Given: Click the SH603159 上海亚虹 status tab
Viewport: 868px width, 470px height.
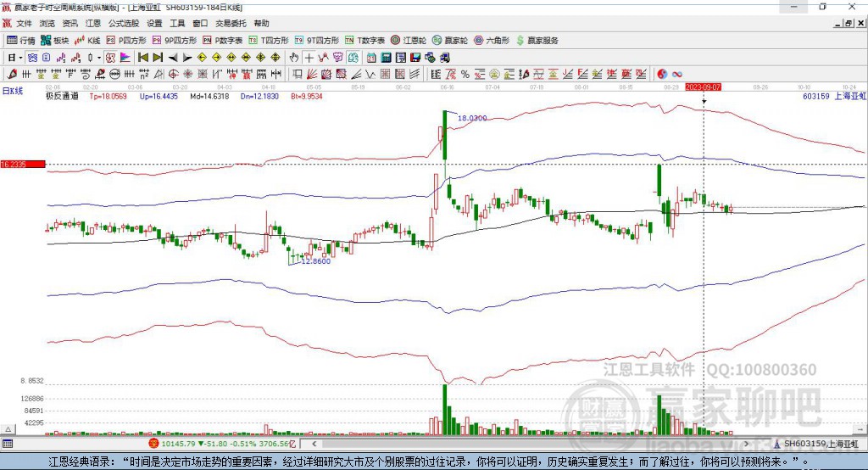Looking at the screenshot, I should click(x=816, y=444).
